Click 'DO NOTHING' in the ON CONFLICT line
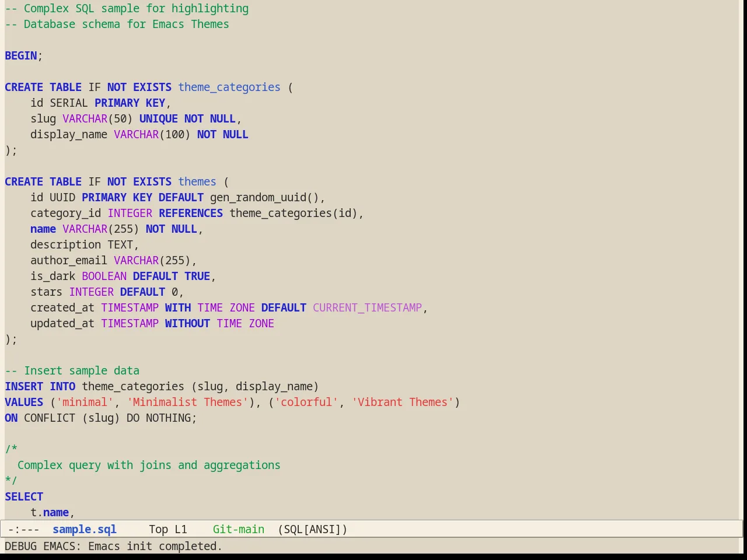747x560 pixels. (x=159, y=418)
